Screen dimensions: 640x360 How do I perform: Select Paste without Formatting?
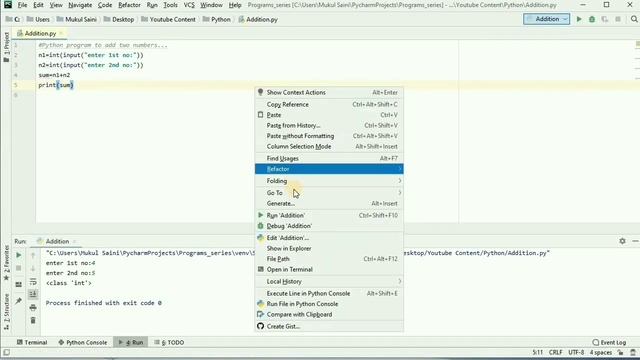click(329, 136)
